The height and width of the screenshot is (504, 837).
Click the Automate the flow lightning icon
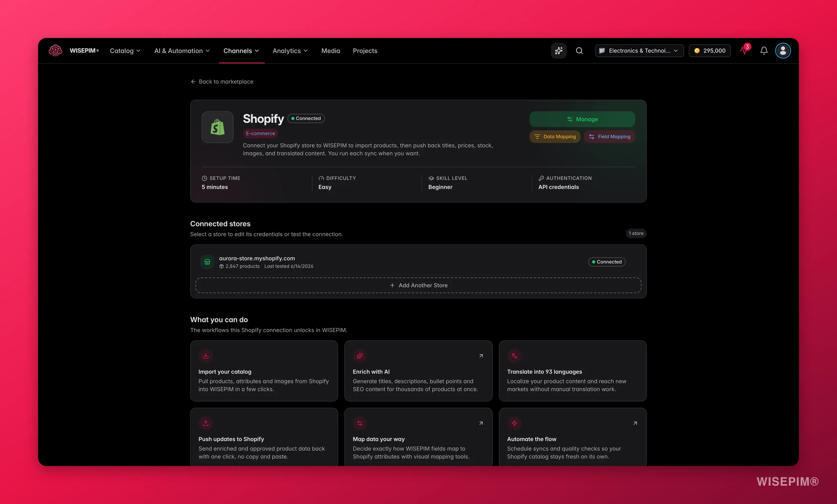514,423
